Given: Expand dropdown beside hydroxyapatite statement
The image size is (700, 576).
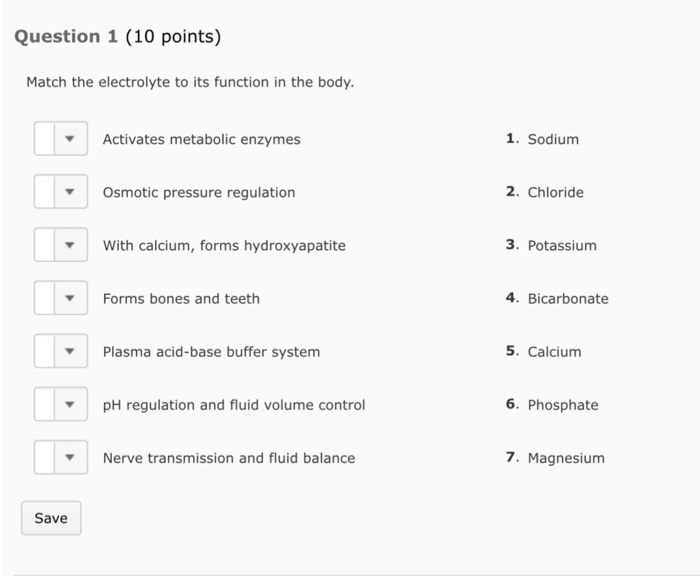Looking at the screenshot, I should pos(61,245).
